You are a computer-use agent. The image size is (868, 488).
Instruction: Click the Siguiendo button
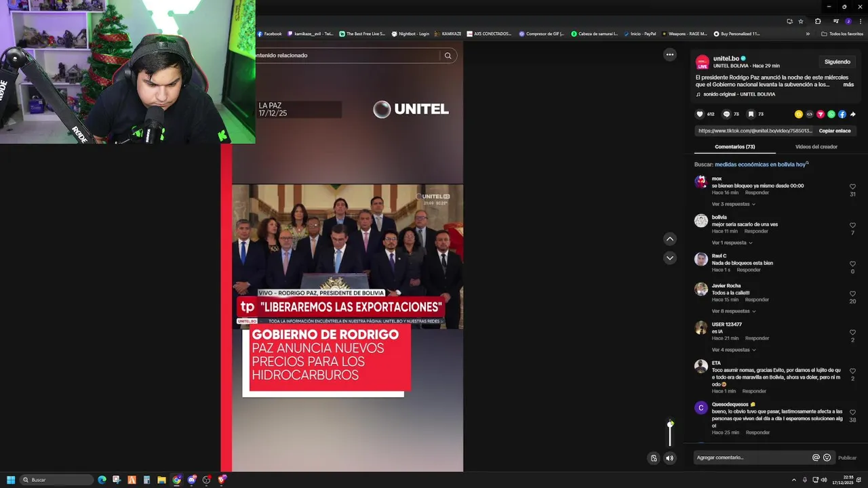tap(837, 62)
